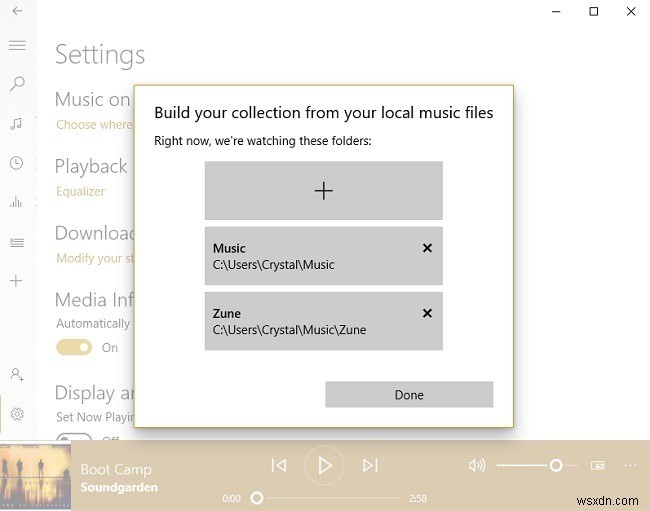The width and height of the screenshot is (650, 511).
Task: Play the Boot Camp track
Action: [x=325, y=465]
